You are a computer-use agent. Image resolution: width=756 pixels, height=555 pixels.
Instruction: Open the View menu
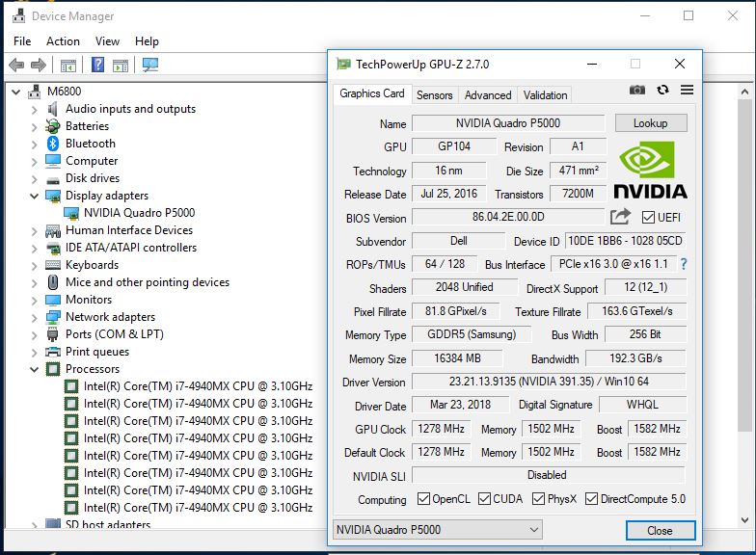107,41
